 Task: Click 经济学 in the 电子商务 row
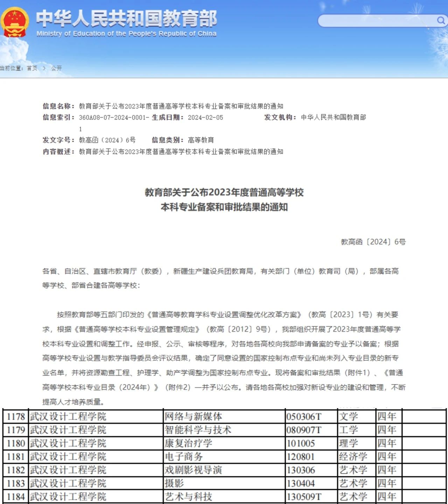point(353,456)
